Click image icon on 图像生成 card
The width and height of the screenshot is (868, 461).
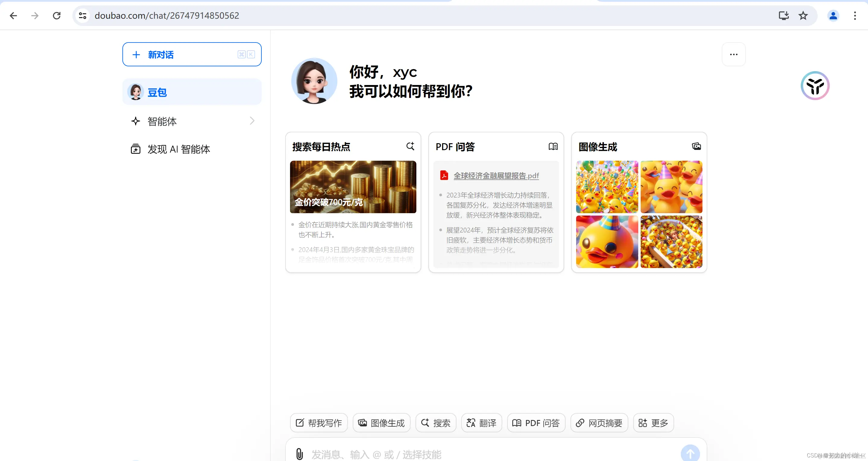pos(696,146)
